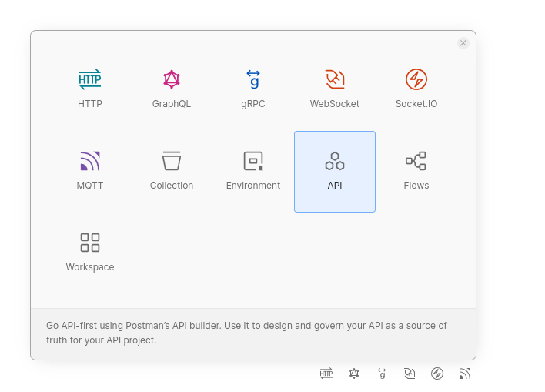Click the small MQTT icon below the dialog

tap(465, 374)
